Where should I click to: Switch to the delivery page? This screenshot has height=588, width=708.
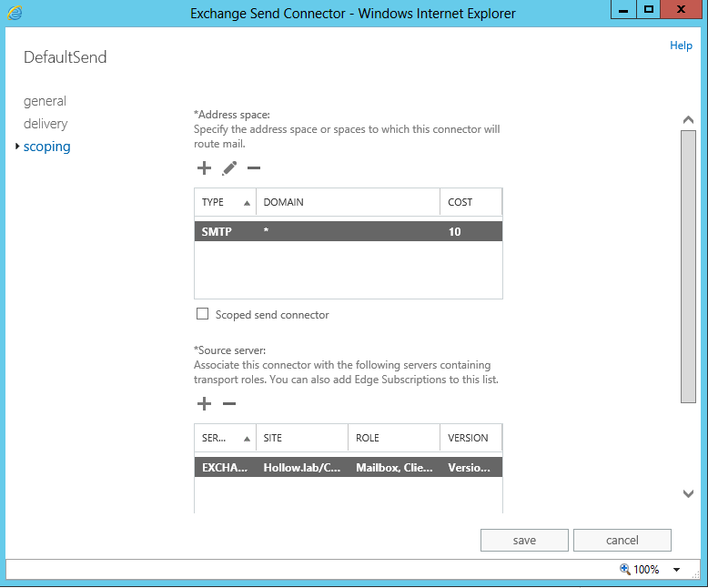46,124
